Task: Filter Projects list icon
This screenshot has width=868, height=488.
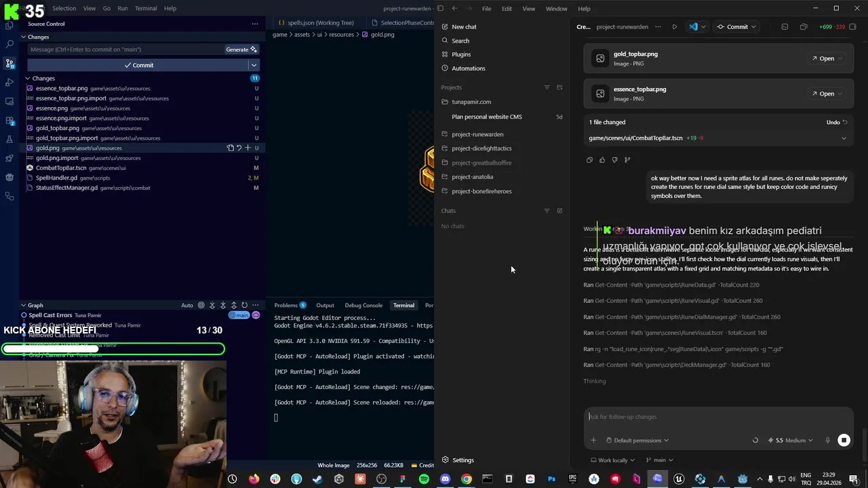Action: click(547, 87)
